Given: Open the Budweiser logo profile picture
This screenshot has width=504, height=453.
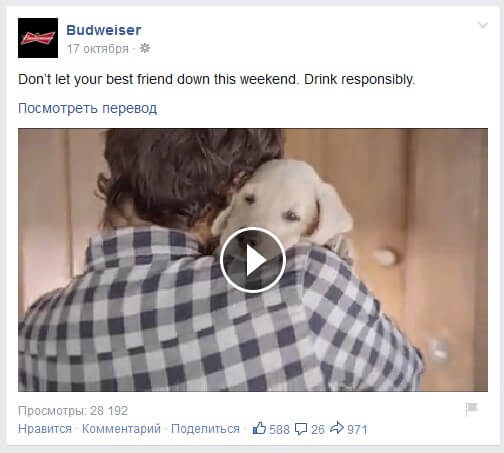Looking at the screenshot, I should [38, 38].
